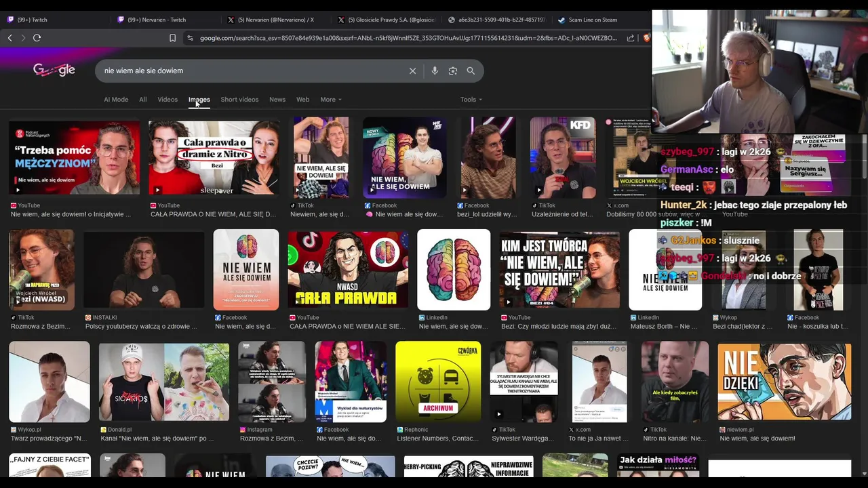Reload the current page
868x488 pixels.
pyautogui.click(x=37, y=38)
